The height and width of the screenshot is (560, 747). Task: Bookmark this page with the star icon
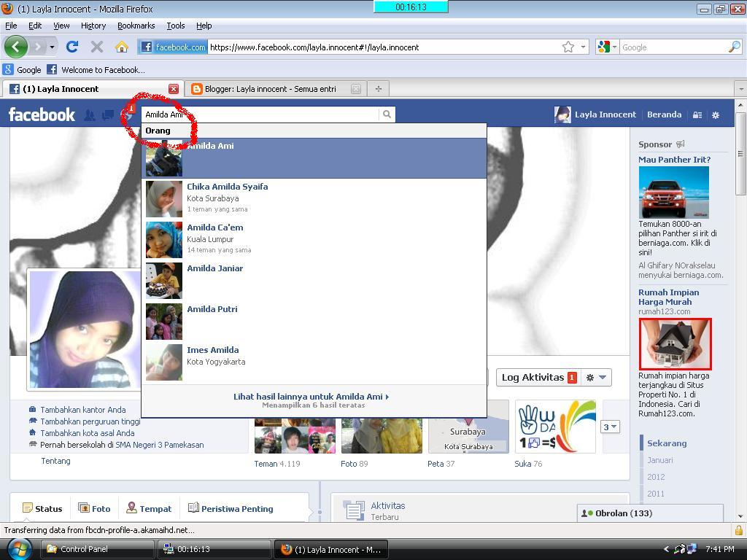tap(568, 47)
